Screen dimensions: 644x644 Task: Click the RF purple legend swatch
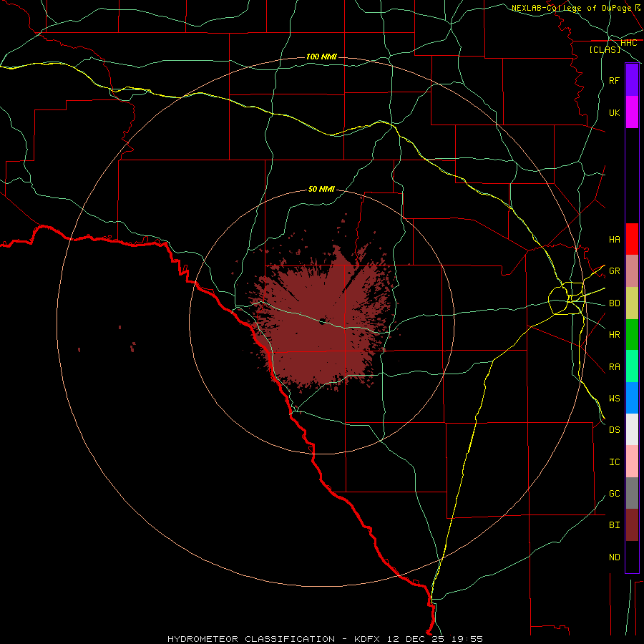(632, 80)
